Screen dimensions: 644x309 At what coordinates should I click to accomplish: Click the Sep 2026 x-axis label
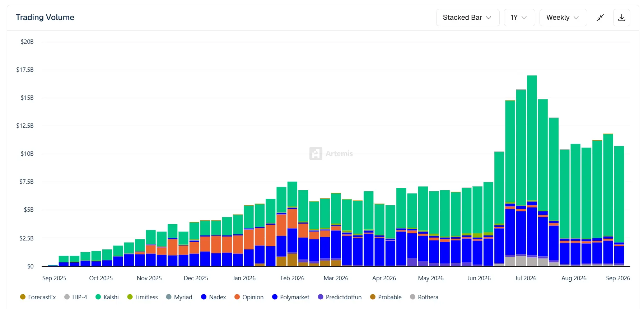[x=618, y=278]
